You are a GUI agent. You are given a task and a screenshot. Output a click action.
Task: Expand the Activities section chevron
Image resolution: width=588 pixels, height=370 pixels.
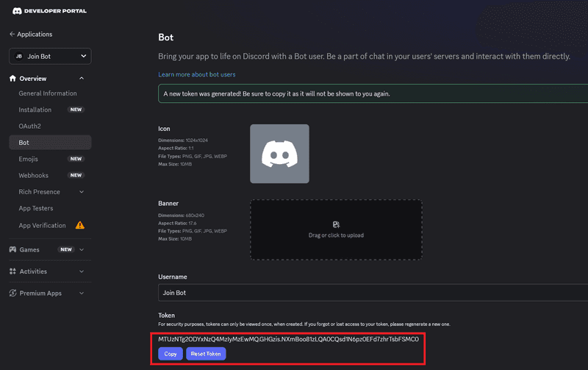(82, 271)
